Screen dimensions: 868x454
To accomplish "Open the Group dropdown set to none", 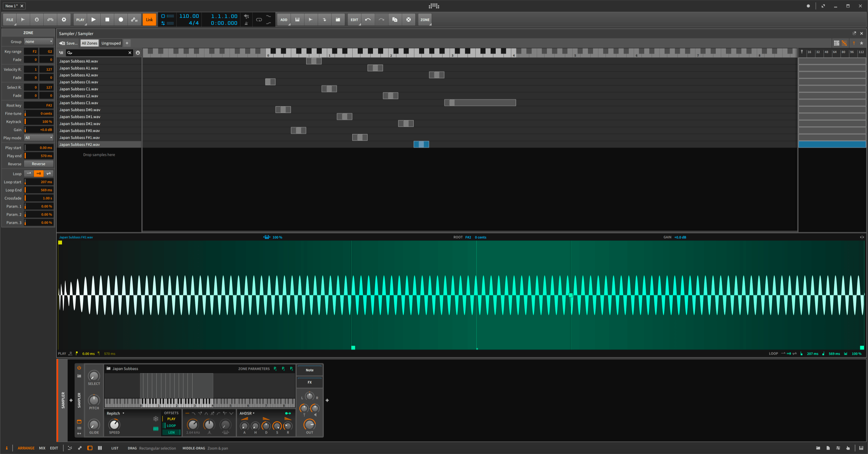I will coord(38,41).
